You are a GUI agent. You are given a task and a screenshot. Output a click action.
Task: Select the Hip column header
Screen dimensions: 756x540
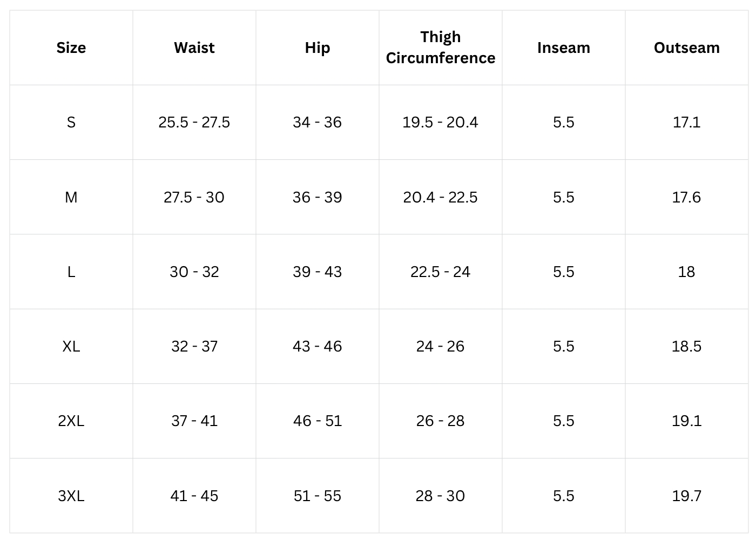click(x=318, y=48)
